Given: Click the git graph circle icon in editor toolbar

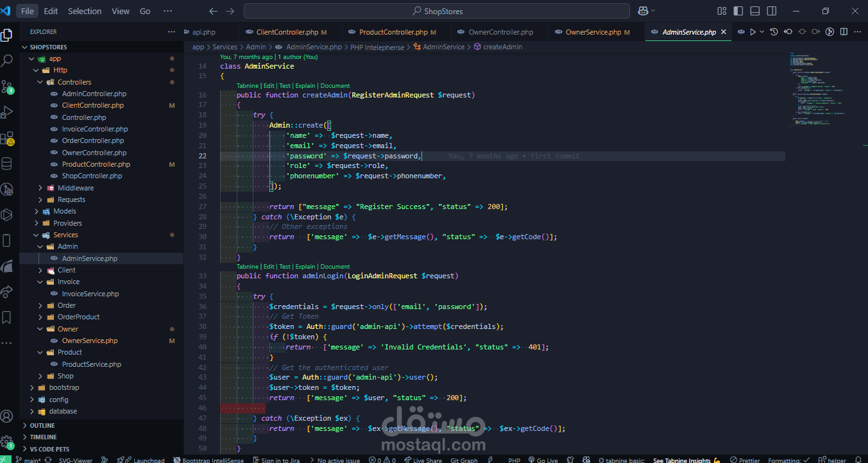Looking at the screenshot, I should click(x=830, y=31).
